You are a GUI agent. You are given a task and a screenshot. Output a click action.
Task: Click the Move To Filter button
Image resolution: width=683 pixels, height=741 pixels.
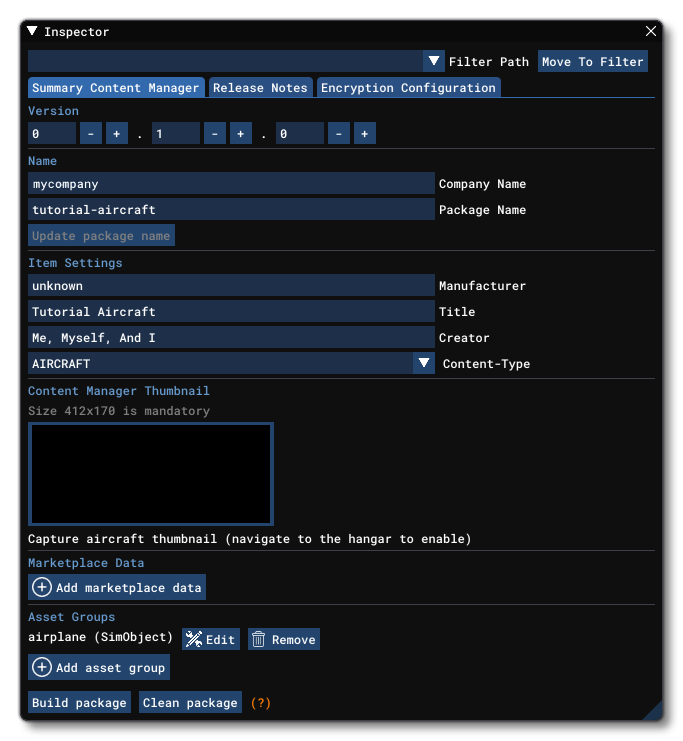click(x=593, y=62)
